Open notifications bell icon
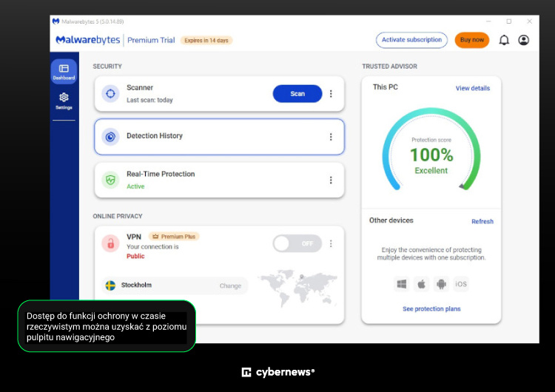The width and height of the screenshot is (555, 392). [x=504, y=40]
